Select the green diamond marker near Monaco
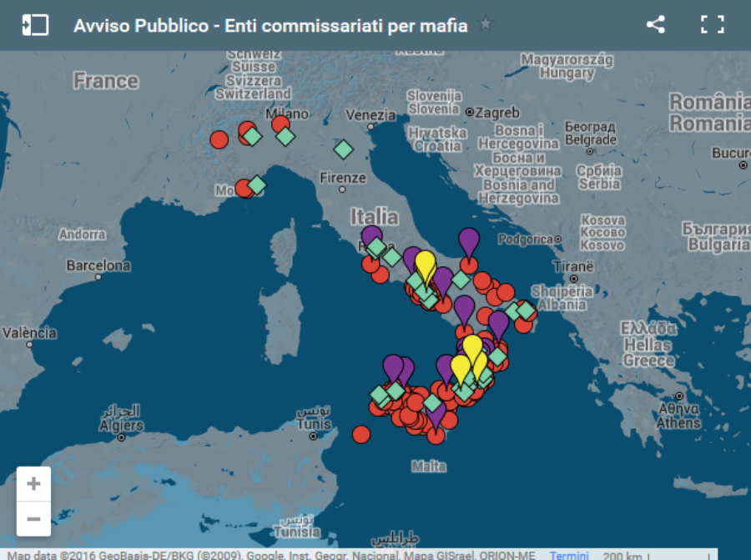 pos(257,185)
